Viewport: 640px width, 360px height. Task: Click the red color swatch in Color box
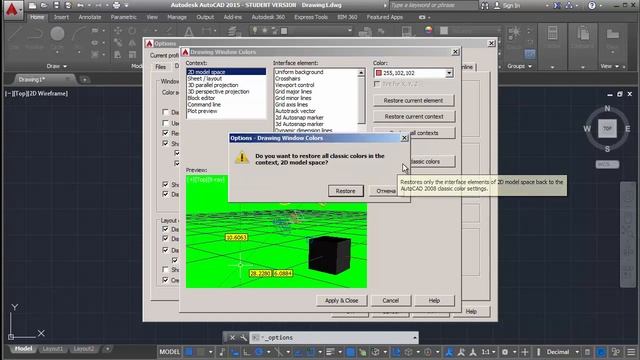click(379, 73)
